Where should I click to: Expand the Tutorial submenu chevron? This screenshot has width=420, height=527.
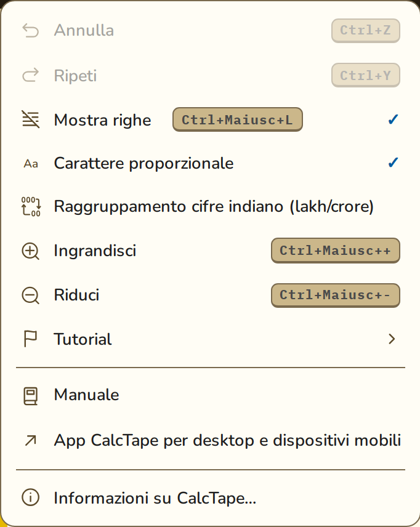392,339
